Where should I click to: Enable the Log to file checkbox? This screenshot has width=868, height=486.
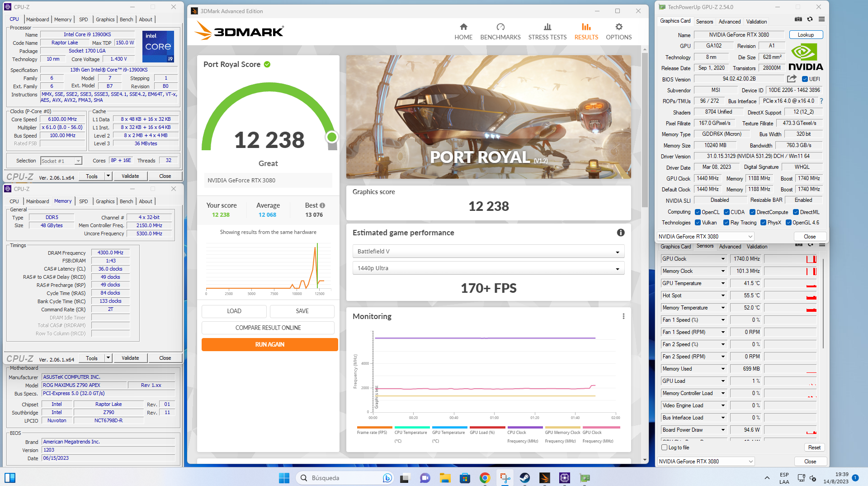click(664, 448)
